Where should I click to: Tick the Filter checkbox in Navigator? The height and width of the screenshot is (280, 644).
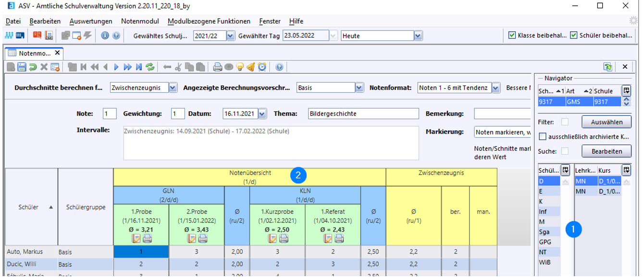pos(565,122)
